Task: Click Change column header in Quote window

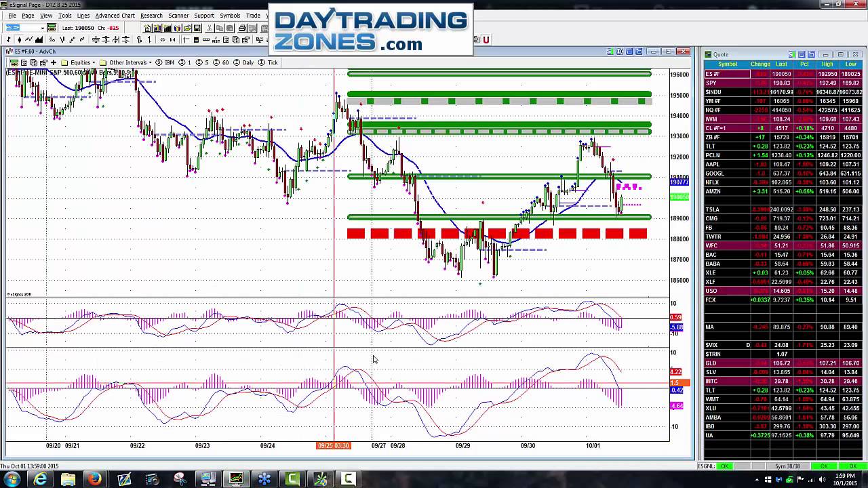Action: 760,64
